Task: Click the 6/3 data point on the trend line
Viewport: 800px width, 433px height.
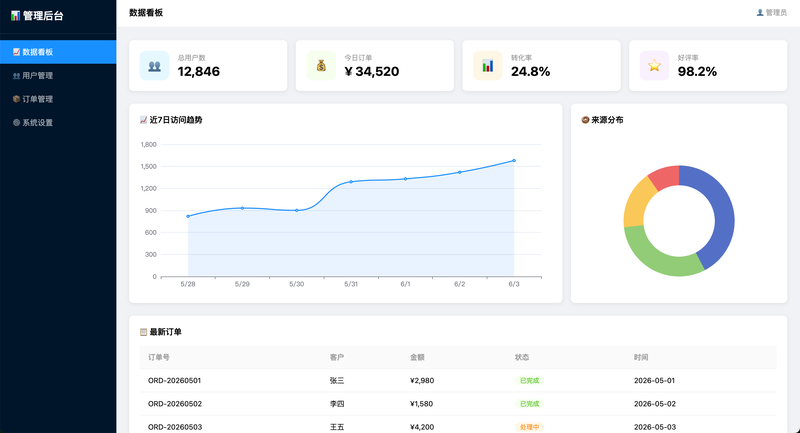Action: 514,161
